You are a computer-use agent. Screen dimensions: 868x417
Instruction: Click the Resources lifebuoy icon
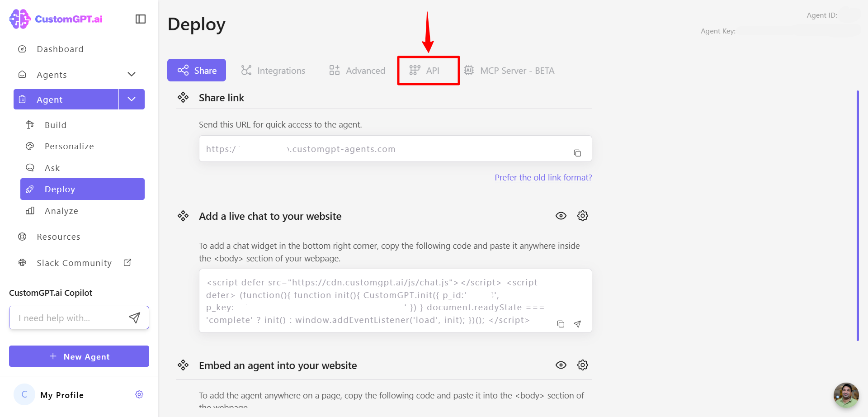coord(22,237)
